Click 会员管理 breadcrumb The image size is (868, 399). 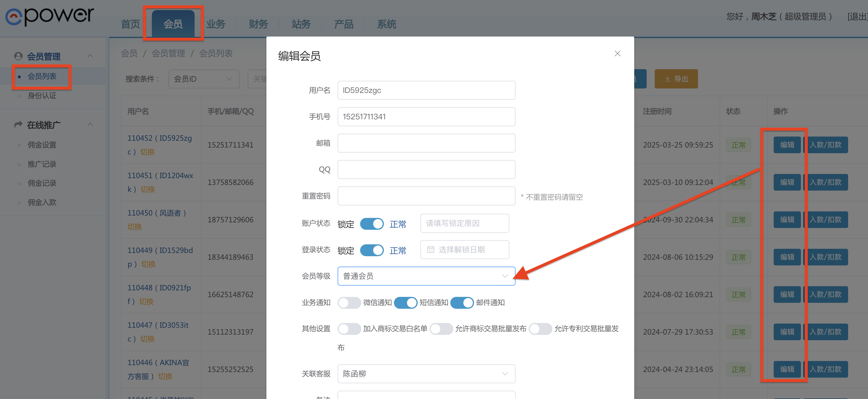pyautogui.click(x=168, y=53)
